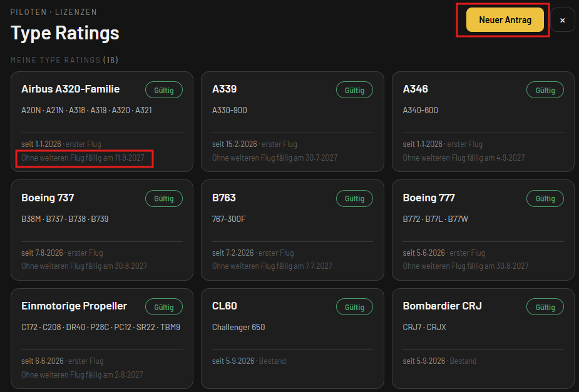Click 'Ohne weiteren Flug fällig am 30.7.2027'
Screen dimensions: 579x392
tap(275, 158)
